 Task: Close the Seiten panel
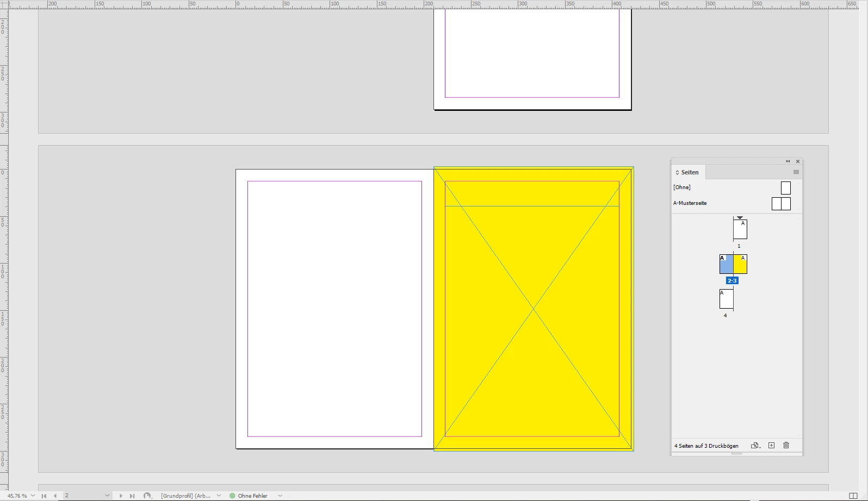pos(798,161)
